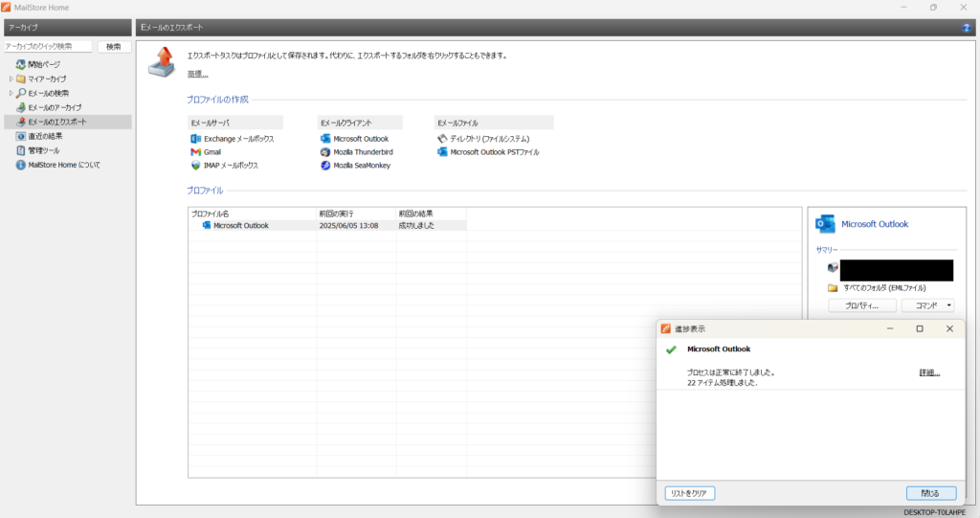
Task: Click the MailStore icon in 進捗表示 title bar
Action: 666,329
